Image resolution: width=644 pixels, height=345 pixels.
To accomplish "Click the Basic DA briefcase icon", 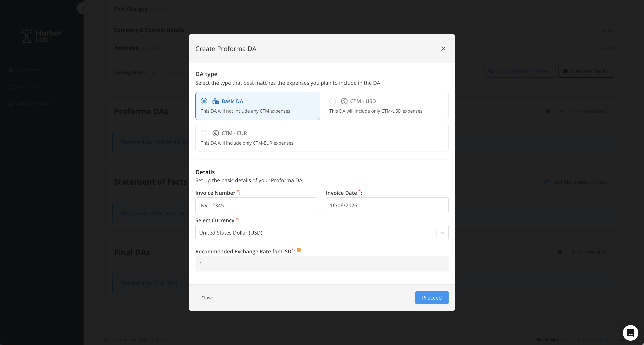I will tap(216, 101).
